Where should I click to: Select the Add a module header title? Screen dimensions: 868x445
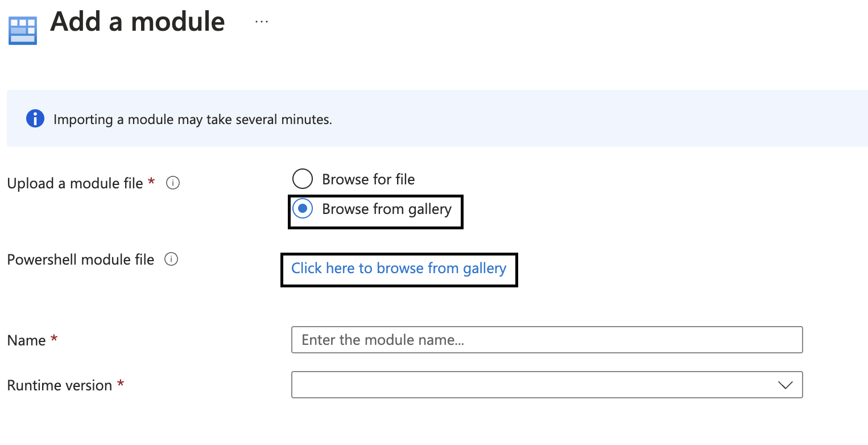coord(137,22)
